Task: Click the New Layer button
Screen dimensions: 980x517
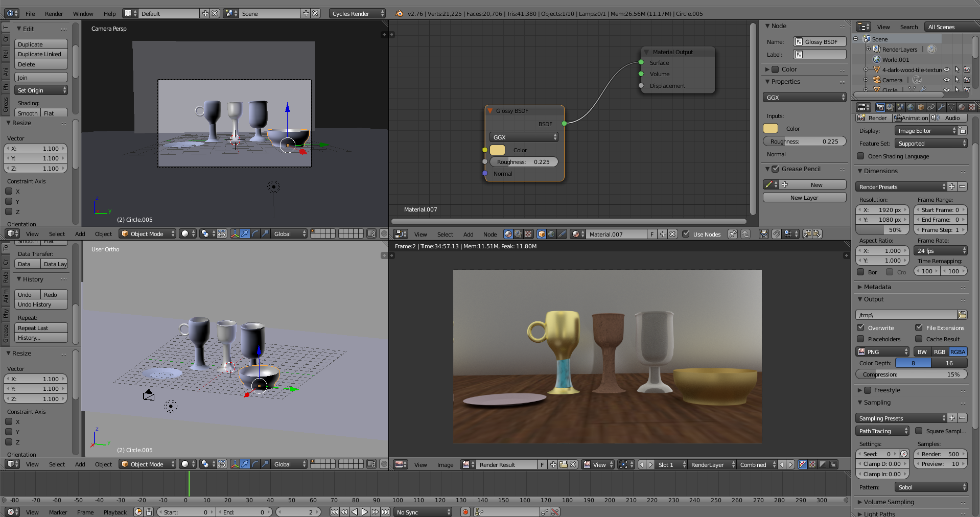Action: pos(804,198)
